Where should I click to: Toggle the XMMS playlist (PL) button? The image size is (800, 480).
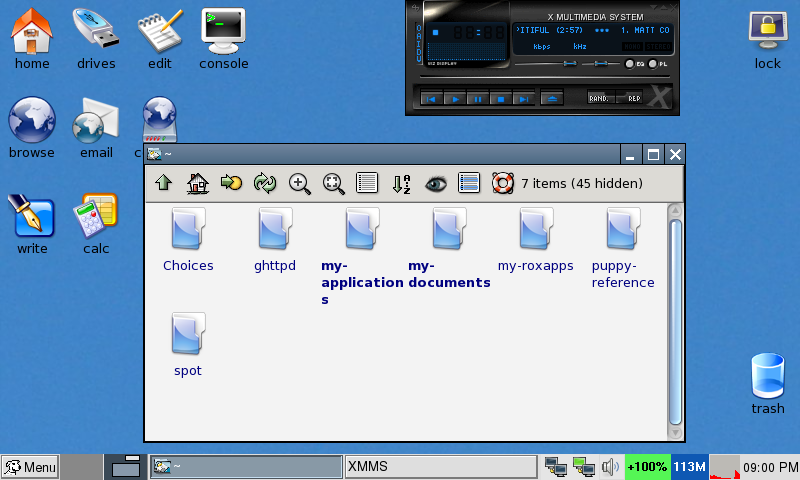655,64
